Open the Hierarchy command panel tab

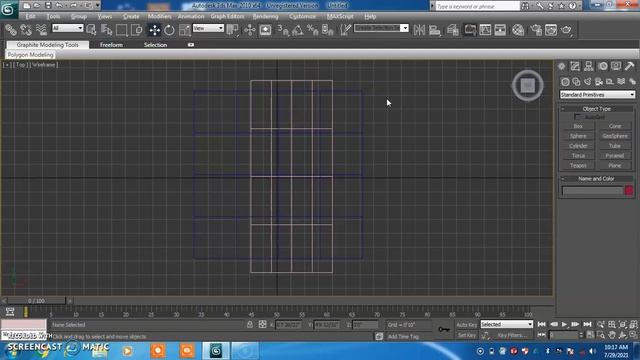pyautogui.click(x=589, y=66)
